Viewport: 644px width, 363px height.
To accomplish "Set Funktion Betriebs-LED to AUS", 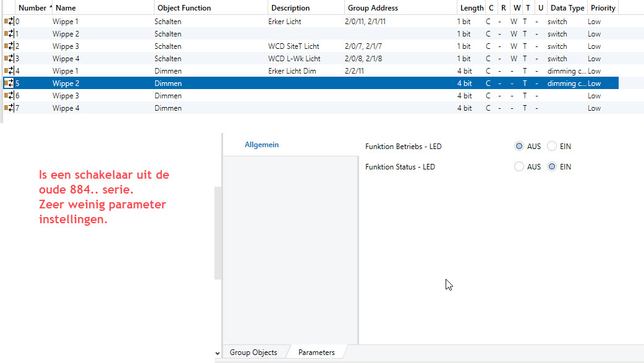I will tap(519, 147).
